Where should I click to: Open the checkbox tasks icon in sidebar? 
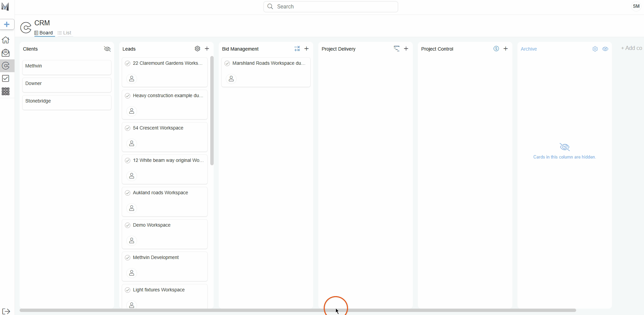coord(6,79)
